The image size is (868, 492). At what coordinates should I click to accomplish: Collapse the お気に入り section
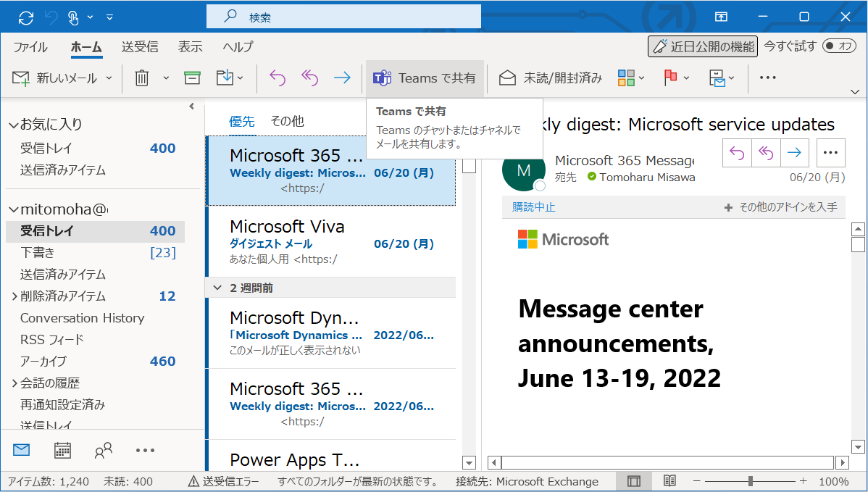click(13, 125)
